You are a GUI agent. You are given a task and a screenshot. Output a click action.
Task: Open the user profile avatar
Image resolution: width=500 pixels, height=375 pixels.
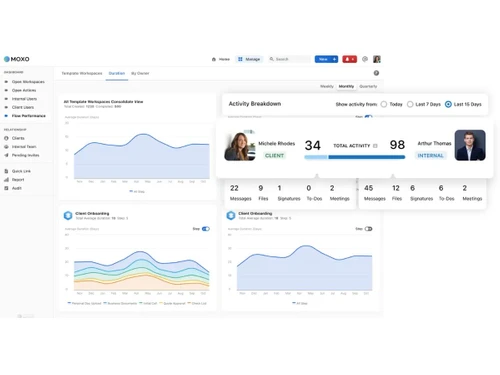pyautogui.click(x=377, y=59)
